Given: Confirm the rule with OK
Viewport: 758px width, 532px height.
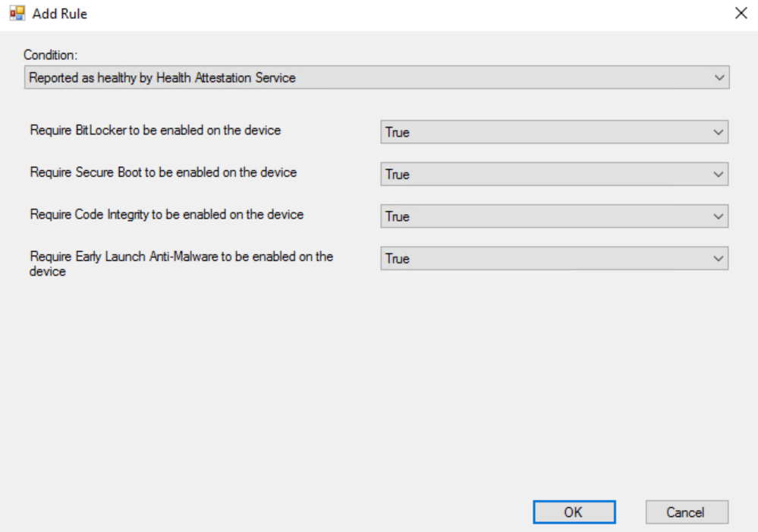Looking at the screenshot, I should click(574, 512).
